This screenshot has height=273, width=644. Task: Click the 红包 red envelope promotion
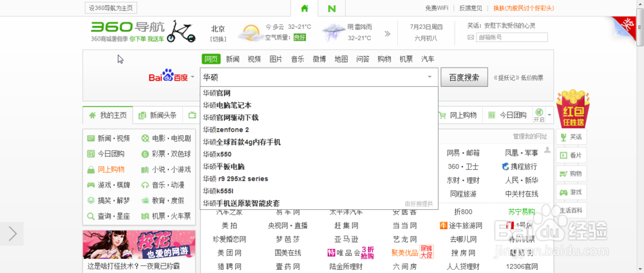tap(573, 109)
